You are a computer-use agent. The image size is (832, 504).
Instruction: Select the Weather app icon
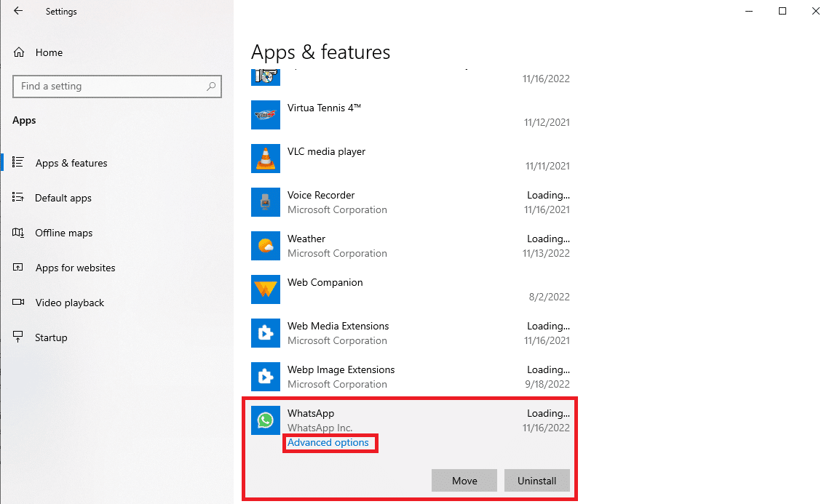click(265, 246)
